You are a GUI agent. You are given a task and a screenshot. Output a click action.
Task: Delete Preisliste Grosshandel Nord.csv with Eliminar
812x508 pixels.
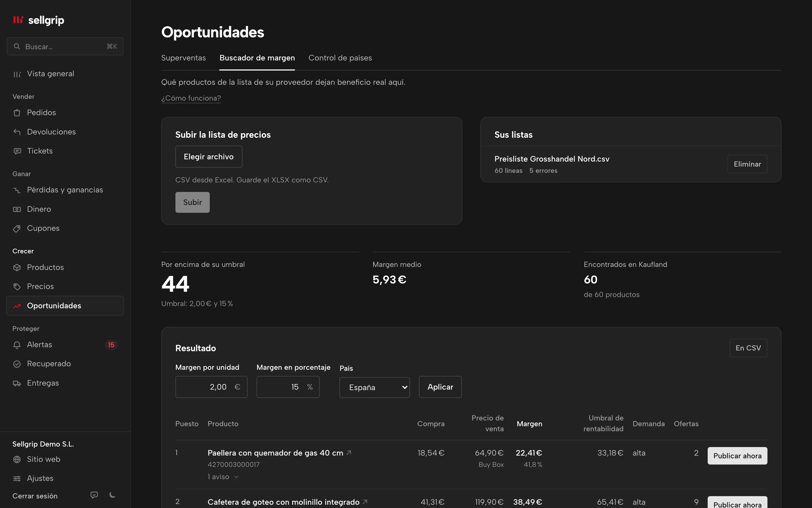pos(747,164)
